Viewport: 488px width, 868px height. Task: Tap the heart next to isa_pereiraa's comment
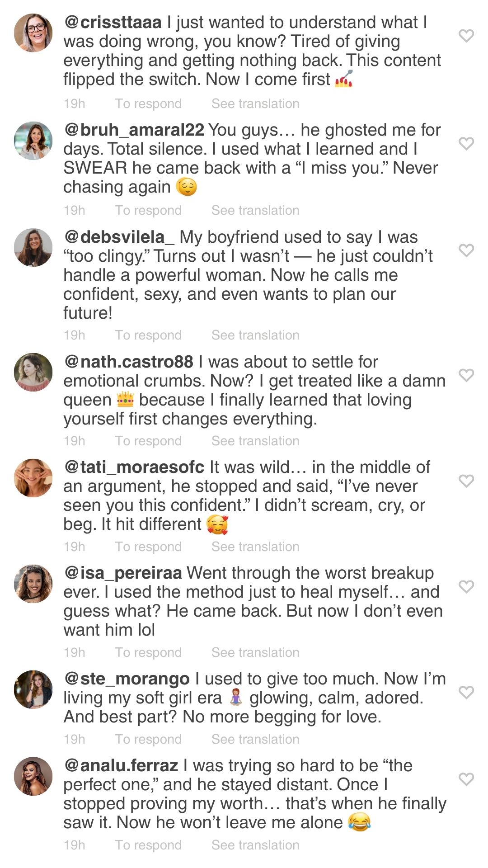[466, 587]
